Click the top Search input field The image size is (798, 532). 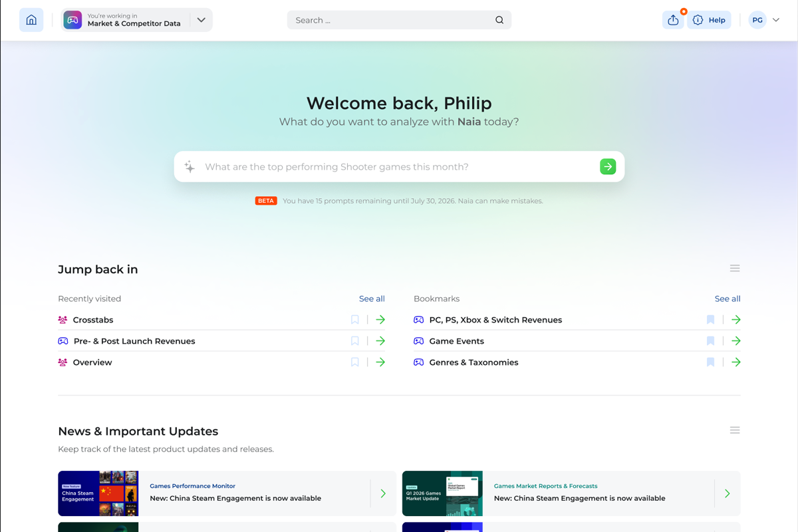click(x=399, y=20)
